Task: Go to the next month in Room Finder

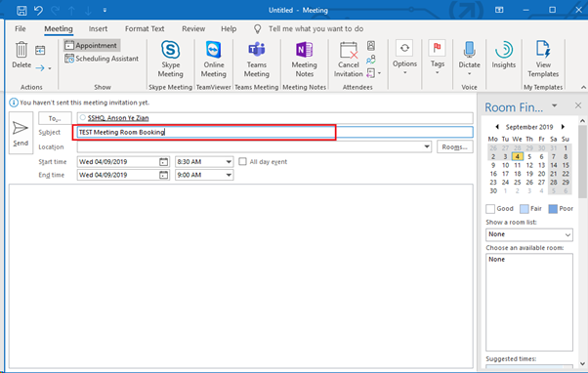Action: pyautogui.click(x=563, y=127)
